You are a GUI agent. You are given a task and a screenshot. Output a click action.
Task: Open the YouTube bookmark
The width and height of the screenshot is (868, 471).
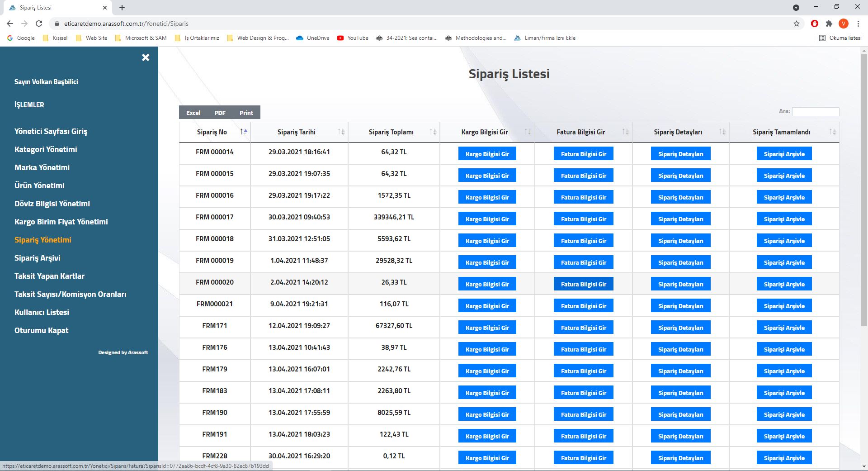(x=353, y=38)
